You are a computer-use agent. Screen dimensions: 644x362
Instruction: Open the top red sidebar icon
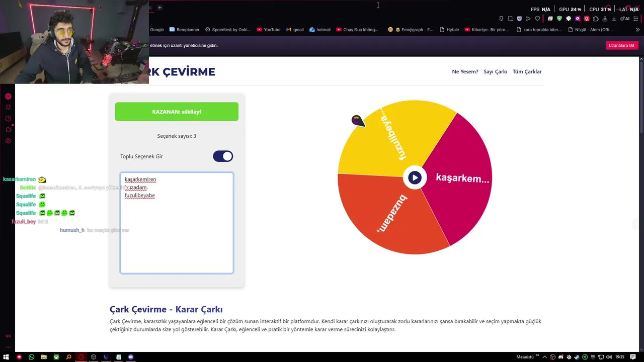pos(8,96)
